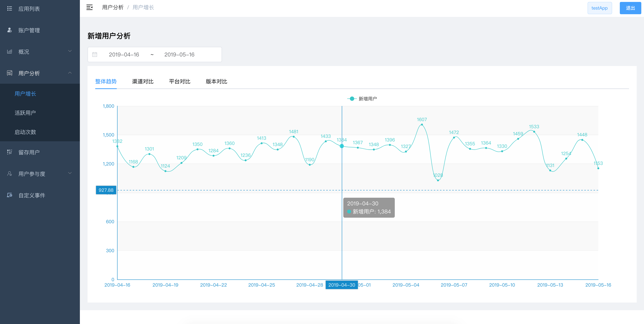Click the 用户分析 chart icon
This screenshot has width=644, height=324.
(9, 73)
